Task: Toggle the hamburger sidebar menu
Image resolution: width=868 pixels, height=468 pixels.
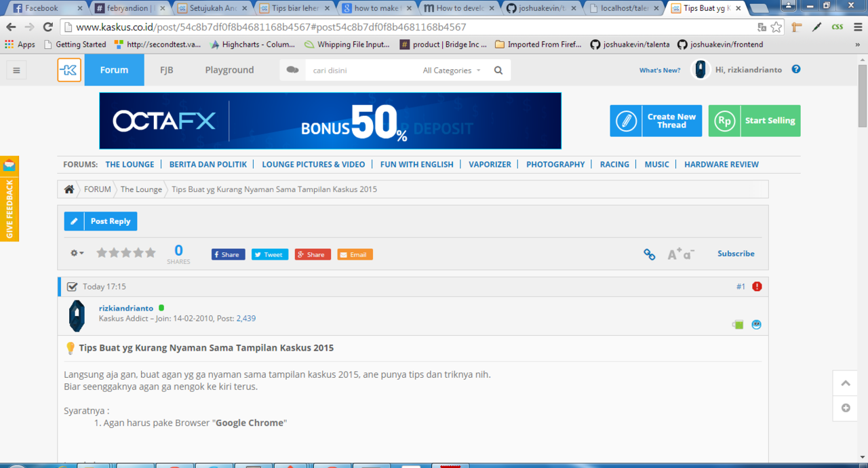Action: (16, 69)
